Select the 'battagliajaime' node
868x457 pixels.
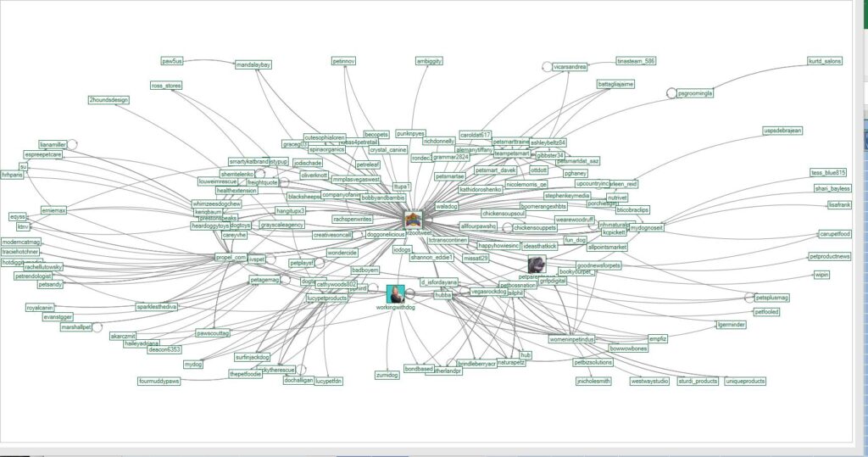click(x=615, y=84)
